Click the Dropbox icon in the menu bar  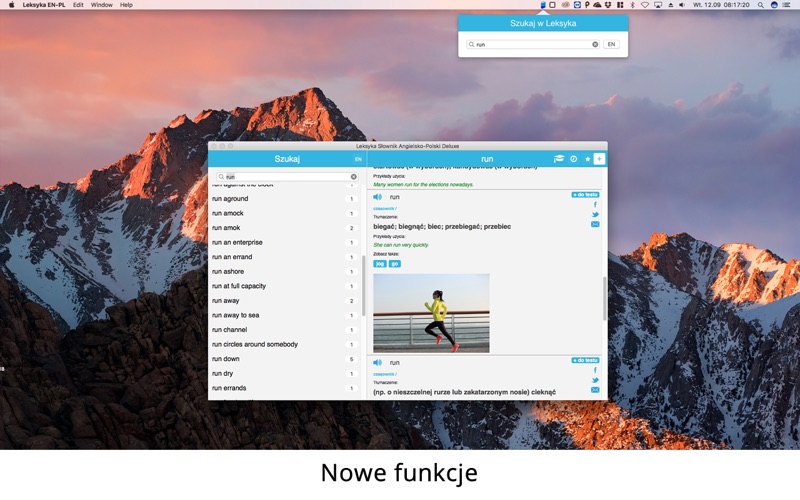[x=608, y=5]
